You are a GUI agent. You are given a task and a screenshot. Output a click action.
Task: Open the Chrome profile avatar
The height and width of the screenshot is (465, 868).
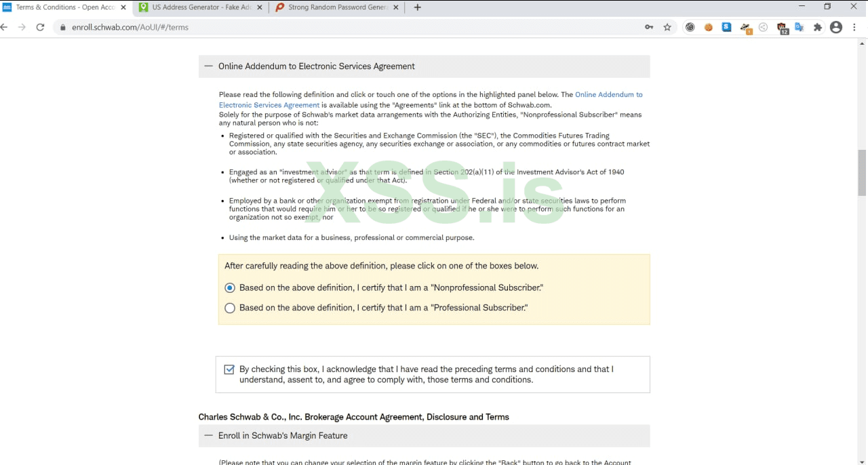click(836, 27)
